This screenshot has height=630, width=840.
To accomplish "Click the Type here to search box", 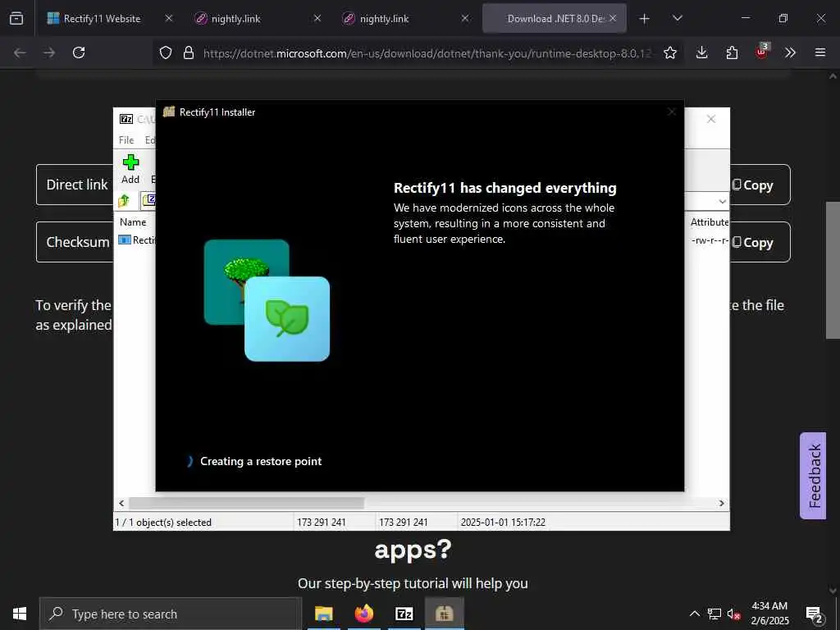I will click(171, 614).
